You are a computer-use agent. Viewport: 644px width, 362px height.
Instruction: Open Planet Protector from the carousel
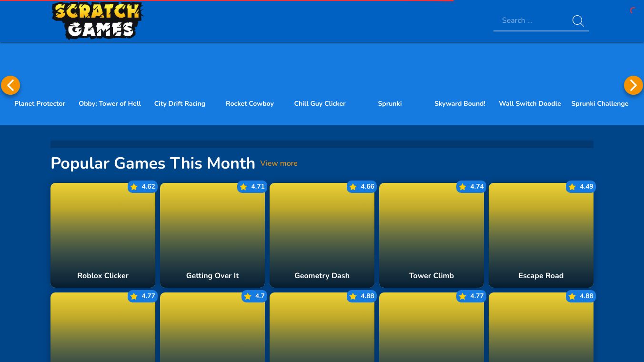[40, 103]
